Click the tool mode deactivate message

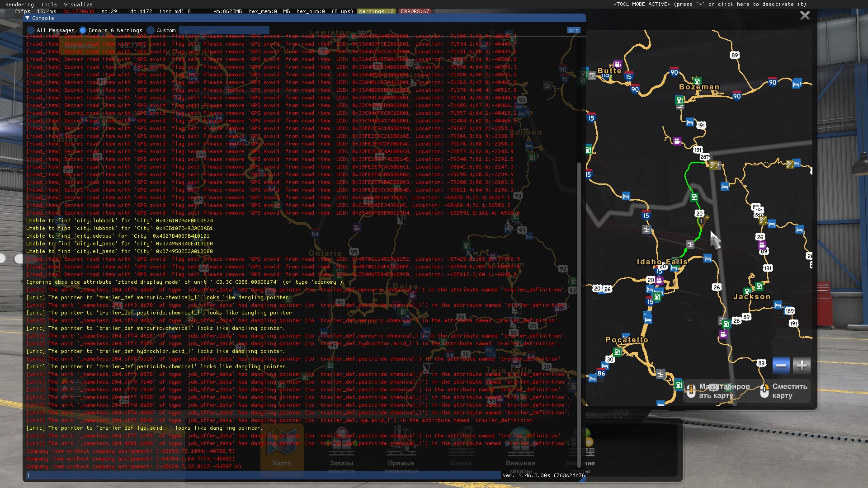(710, 4)
